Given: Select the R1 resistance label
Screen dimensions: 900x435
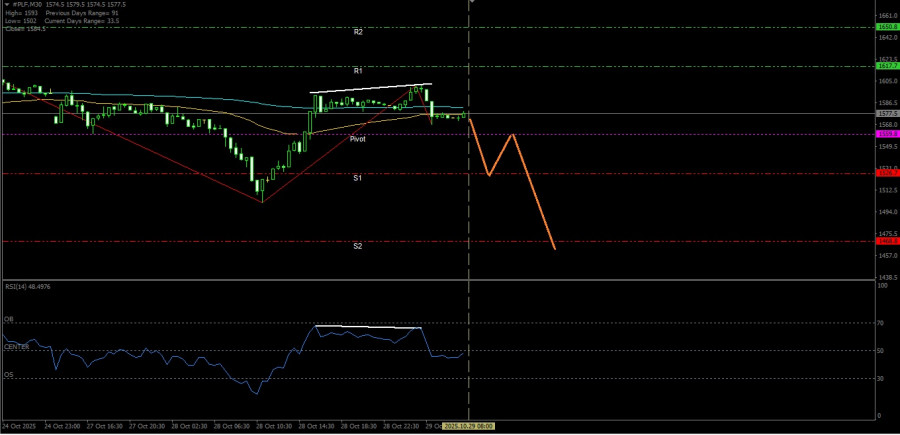Looking at the screenshot, I should coord(358,71).
